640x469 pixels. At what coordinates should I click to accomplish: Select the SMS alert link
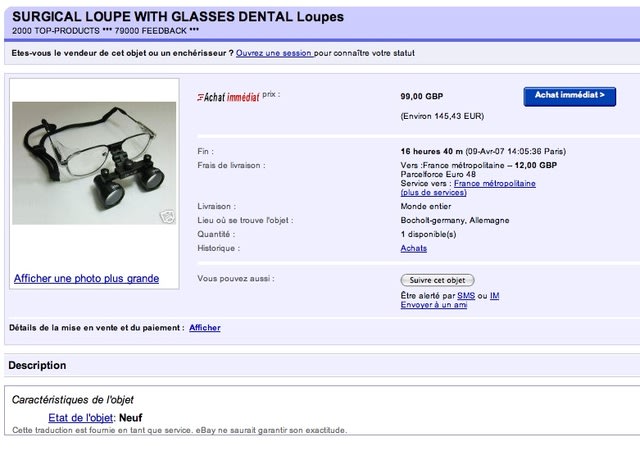(465, 296)
